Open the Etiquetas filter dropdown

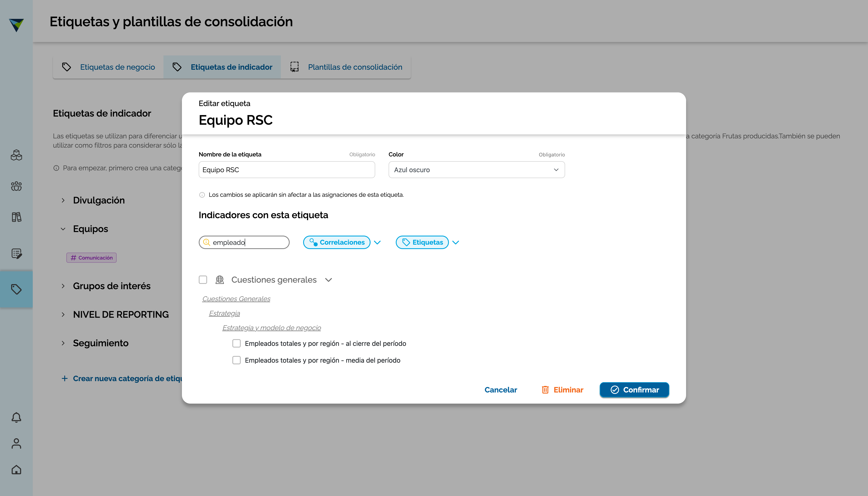tap(456, 243)
